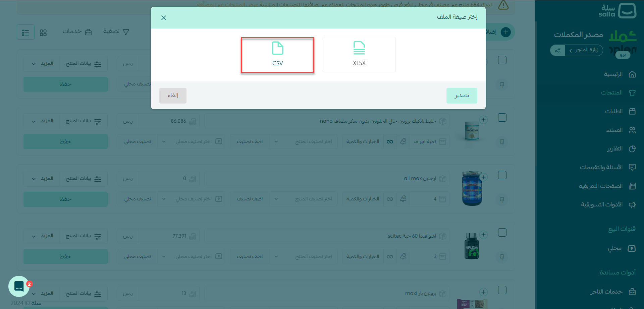Expand المزيد for the nano pancake product
644x309 pixels.
click(x=43, y=121)
